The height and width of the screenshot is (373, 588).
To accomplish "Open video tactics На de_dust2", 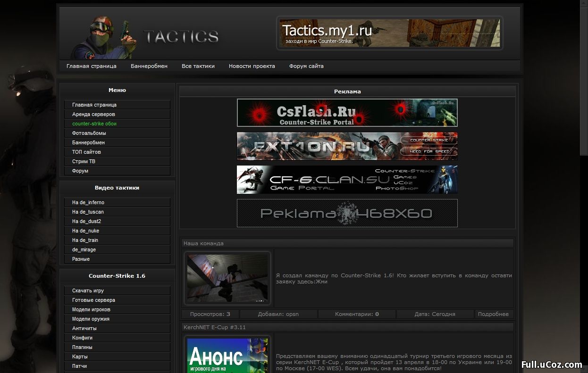I will 117,221.
